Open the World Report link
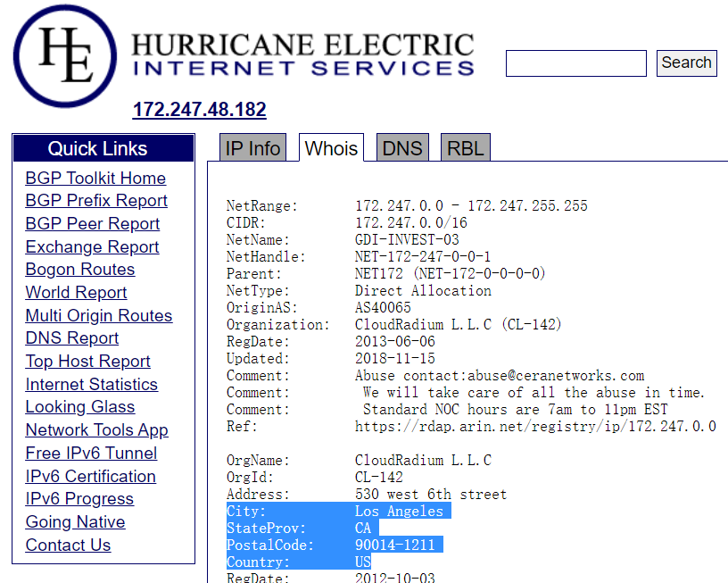728x583 pixels. point(76,292)
